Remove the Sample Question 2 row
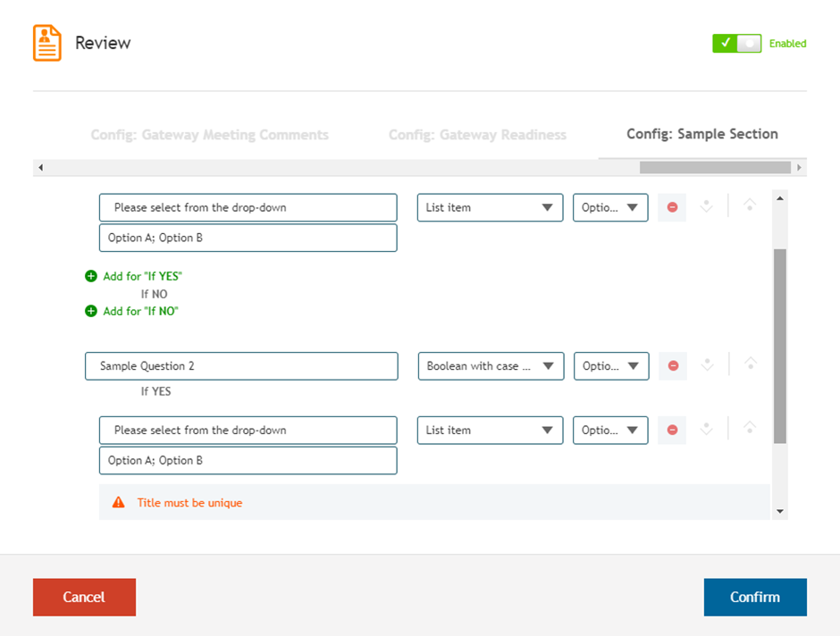 (x=673, y=365)
